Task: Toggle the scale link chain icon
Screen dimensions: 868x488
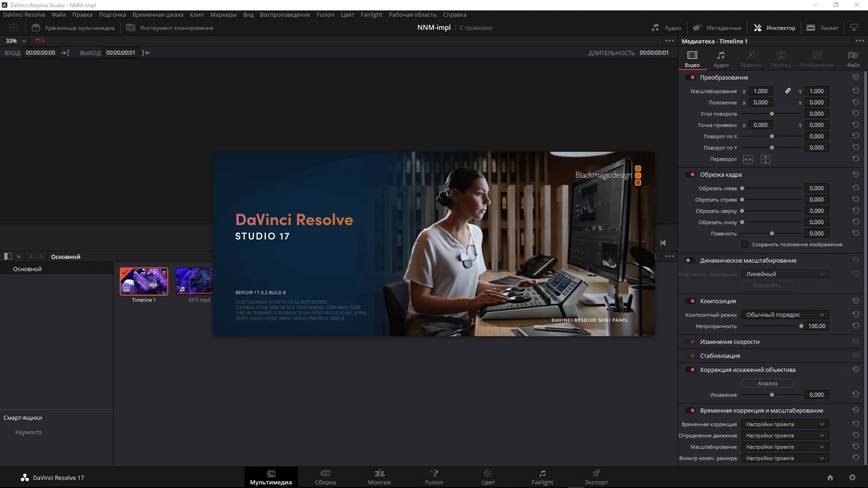Action: pos(788,91)
